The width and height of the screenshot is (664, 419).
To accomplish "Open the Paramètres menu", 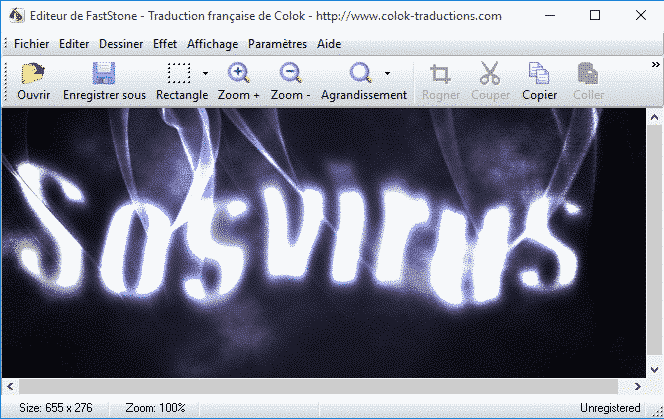I will [x=278, y=44].
